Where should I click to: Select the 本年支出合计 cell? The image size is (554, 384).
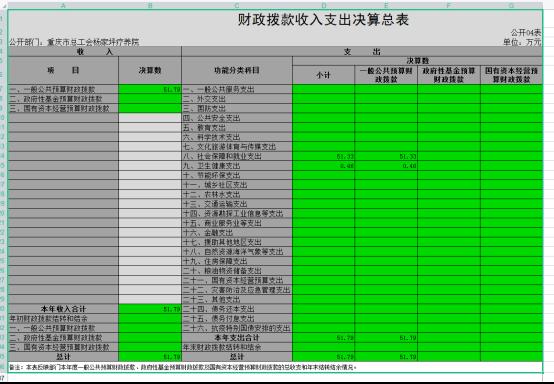(237, 337)
